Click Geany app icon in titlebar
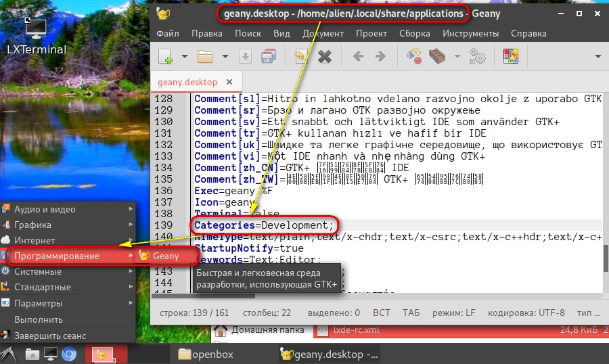 163,14
